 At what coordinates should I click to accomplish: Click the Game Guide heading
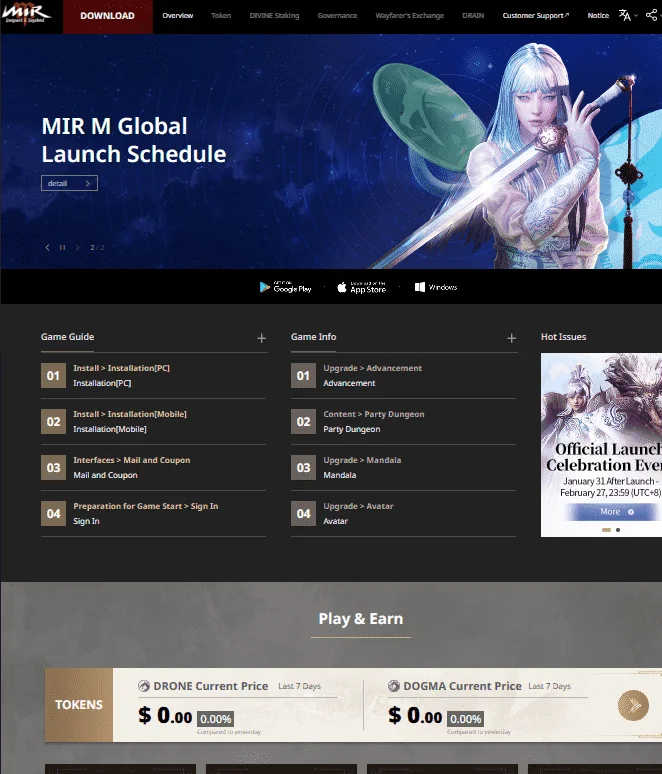coord(68,337)
